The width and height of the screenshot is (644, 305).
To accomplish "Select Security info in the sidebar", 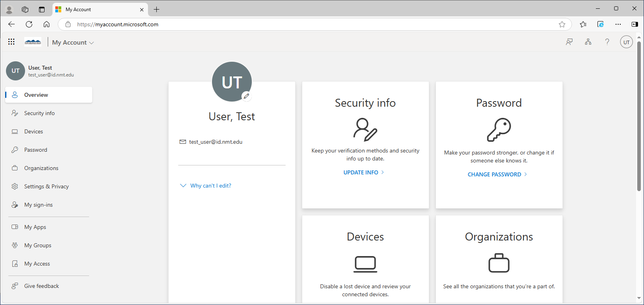I will [x=39, y=113].
